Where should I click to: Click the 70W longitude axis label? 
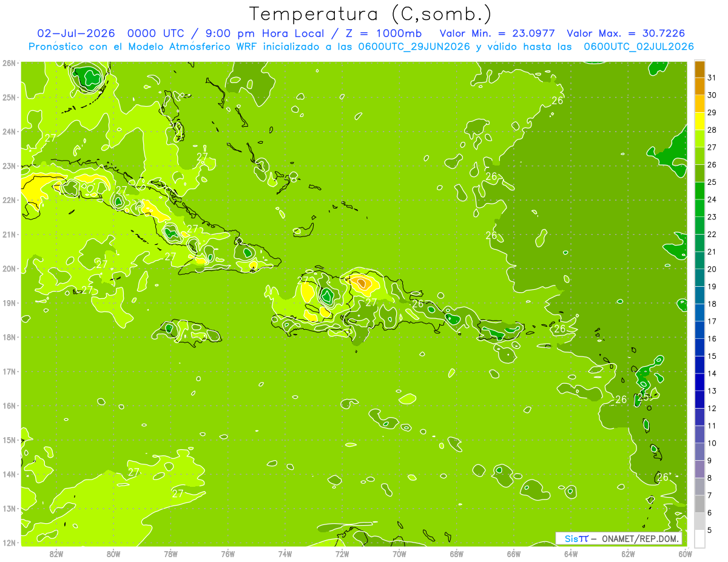click(399, 554)
